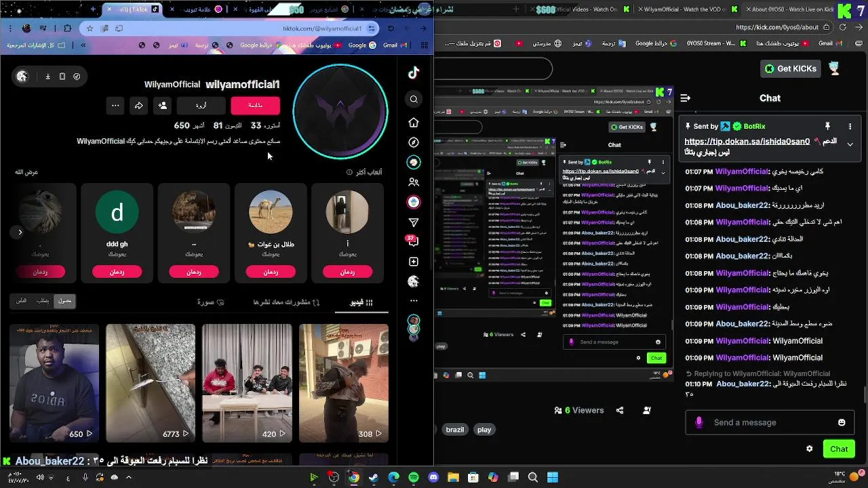The image size is (868, 488).
Task: Reload the Kick browser page
Action: click(x=843, y=28)
